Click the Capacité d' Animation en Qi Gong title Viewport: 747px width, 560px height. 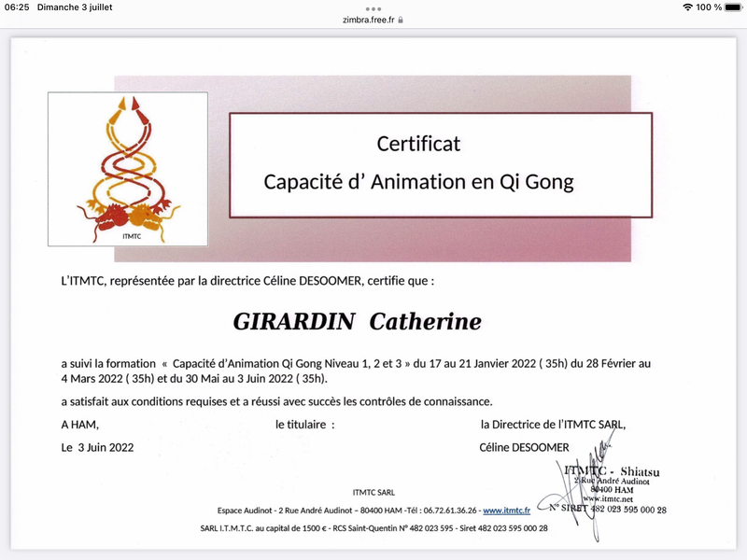point(418,181)
